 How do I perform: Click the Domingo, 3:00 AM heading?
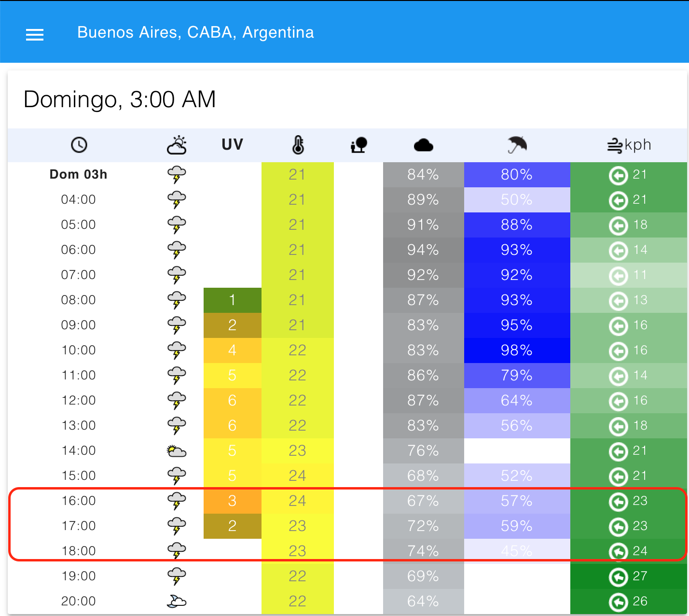[120, 100]
